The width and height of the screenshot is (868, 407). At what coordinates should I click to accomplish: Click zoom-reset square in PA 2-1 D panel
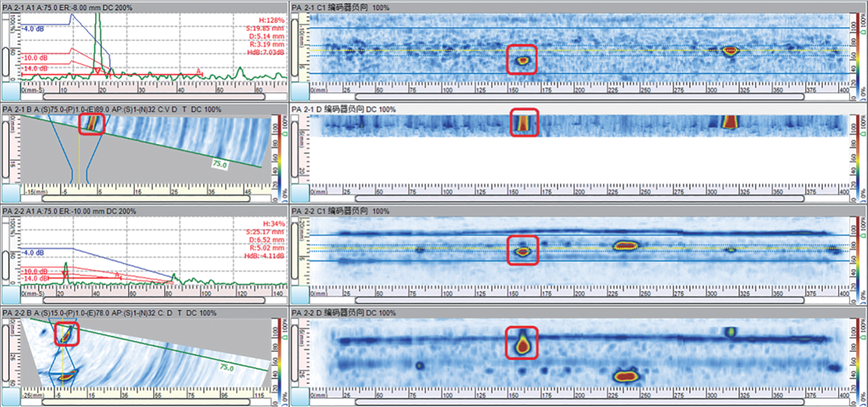[299, 194]
